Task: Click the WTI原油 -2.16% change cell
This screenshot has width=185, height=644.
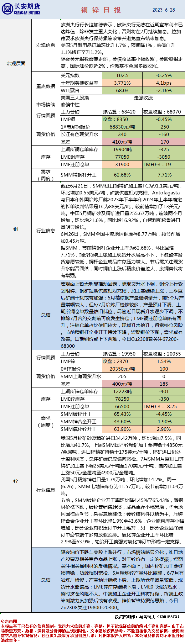Action: 164,90
